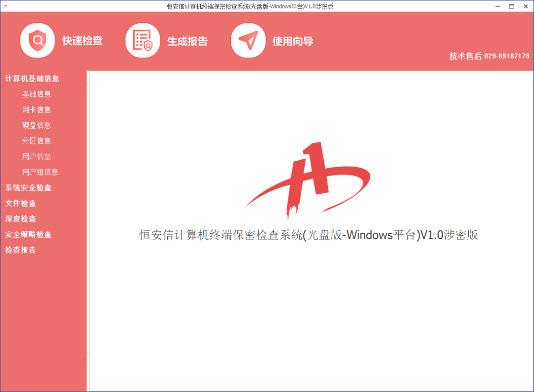The height and width of the screenshot is (392, 534).
Task: Select 基础信息 in the sidebar
Action: (37, 94)
